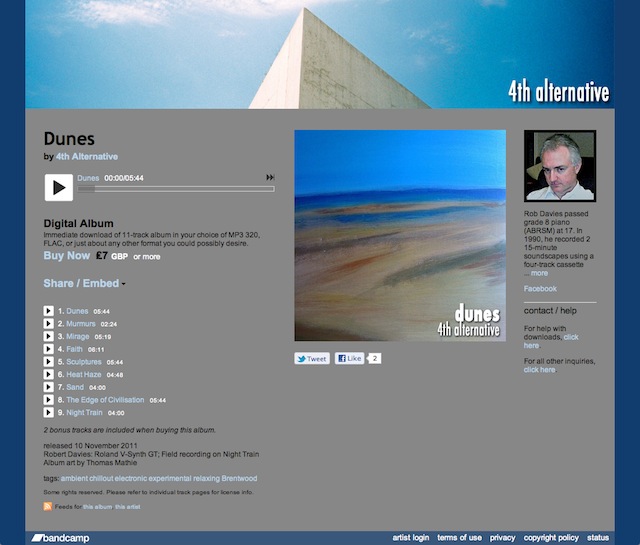Open the Sand track page
This screenshot has height=545, width=640.
click(75, 387)
